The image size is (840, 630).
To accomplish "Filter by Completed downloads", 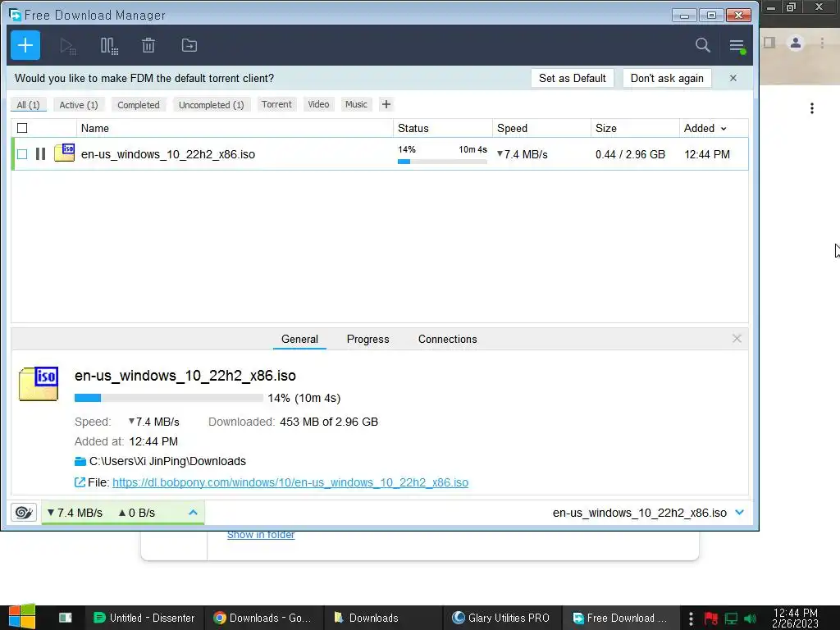I will click(138, 105).
